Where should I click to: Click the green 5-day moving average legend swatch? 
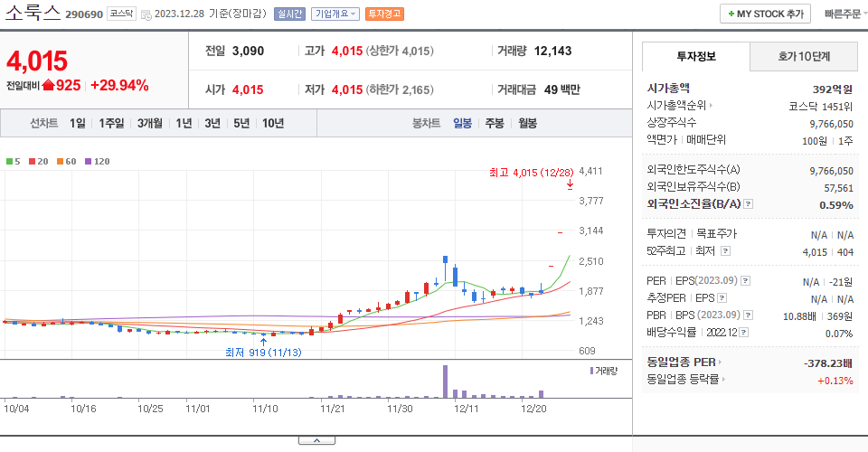[9, 162]
